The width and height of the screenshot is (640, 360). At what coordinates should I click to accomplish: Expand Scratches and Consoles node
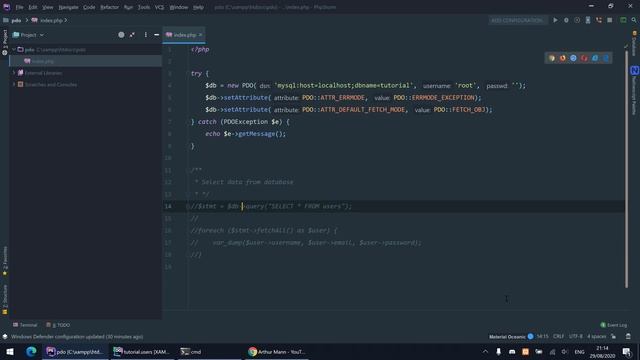click(x=14, y=84)
